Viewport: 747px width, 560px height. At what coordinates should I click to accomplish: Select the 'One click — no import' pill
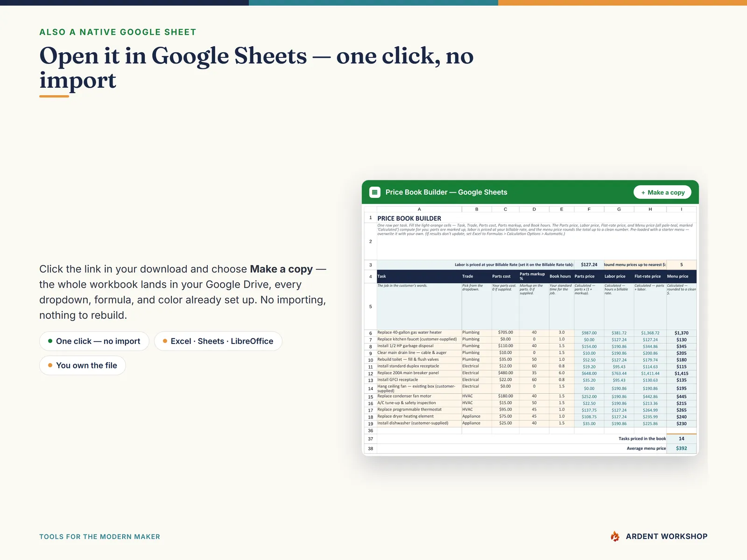click(x=94, y=341)
